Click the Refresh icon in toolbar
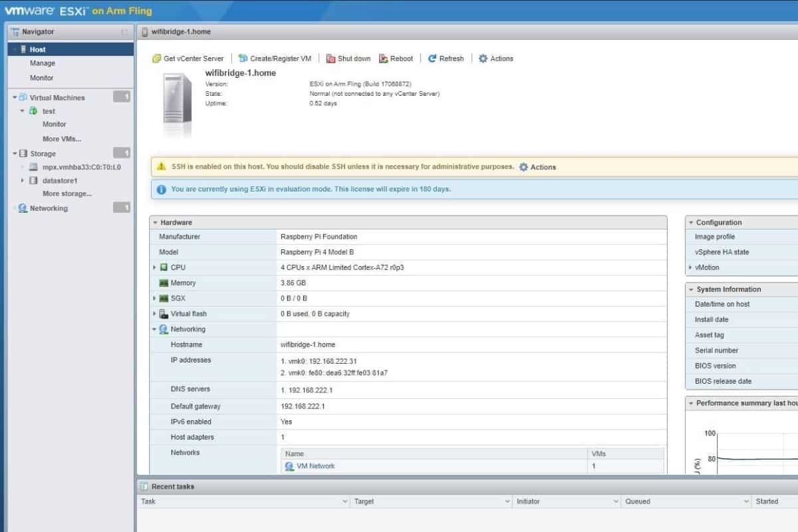Image resolution: width=798 pixels, height=532 pixels. (432, 59)
